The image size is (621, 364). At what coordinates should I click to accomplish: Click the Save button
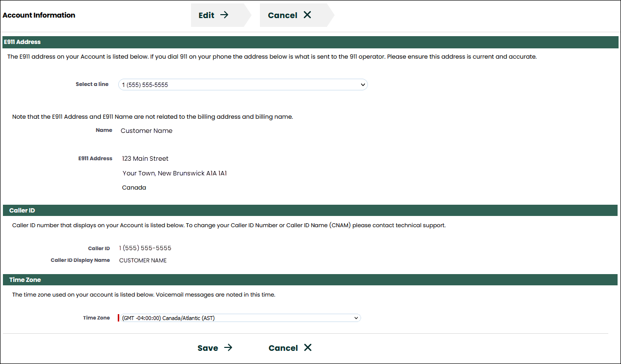tap(208, 348)
